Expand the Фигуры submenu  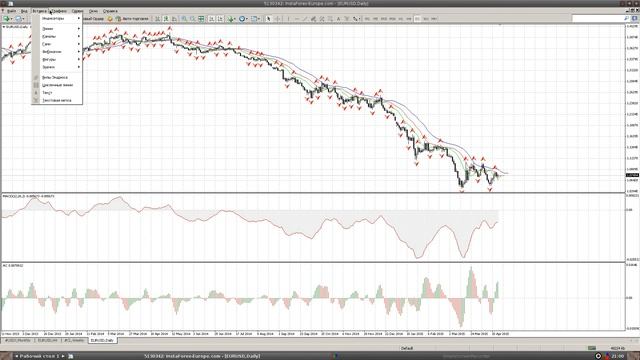pos(57,59)
